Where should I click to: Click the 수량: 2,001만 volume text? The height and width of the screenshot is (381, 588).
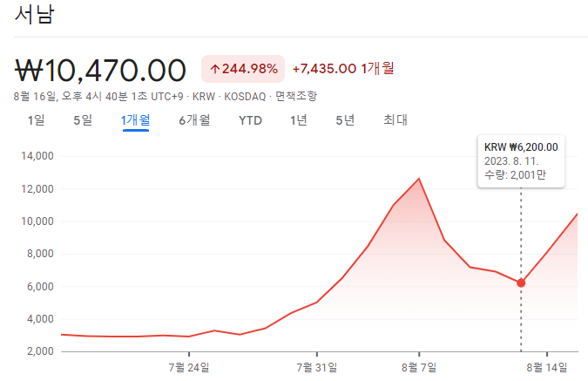coord(515,175)
